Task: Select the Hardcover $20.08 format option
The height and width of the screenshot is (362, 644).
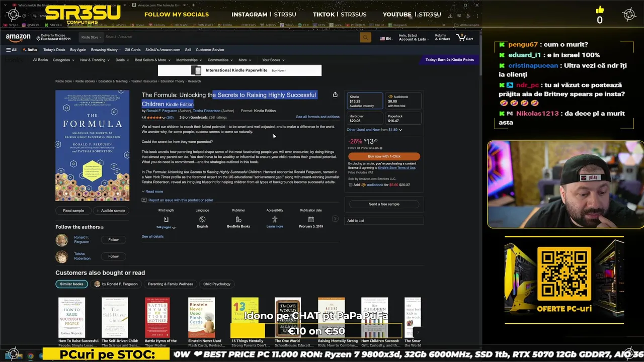Action: tap(365, 118)
